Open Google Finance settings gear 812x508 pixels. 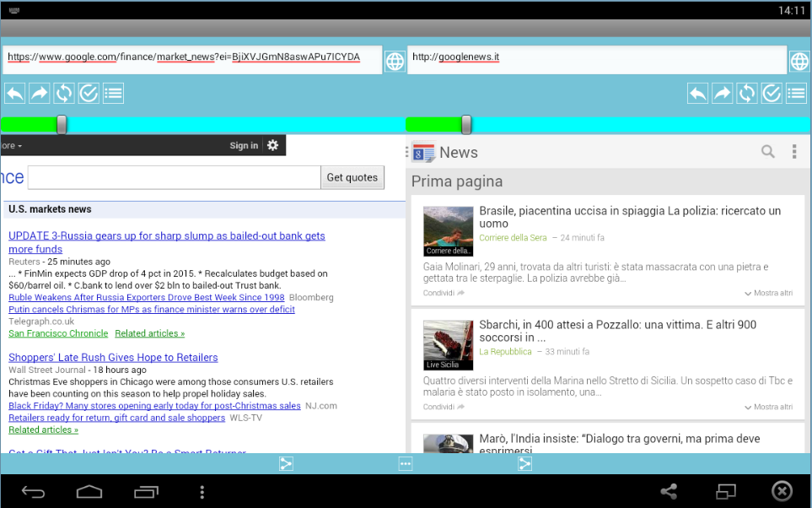[x=273, y=145]
